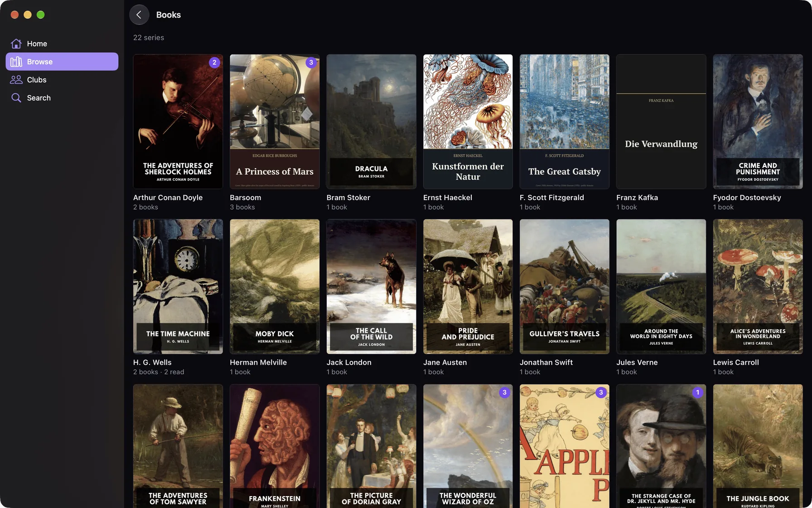Click the 'Books' page heading
The image size is (812, 508).
point(169,15)
